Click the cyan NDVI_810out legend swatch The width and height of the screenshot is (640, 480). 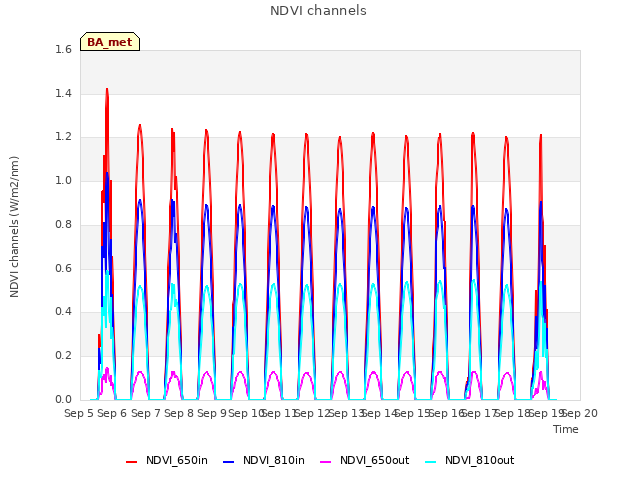431,462
